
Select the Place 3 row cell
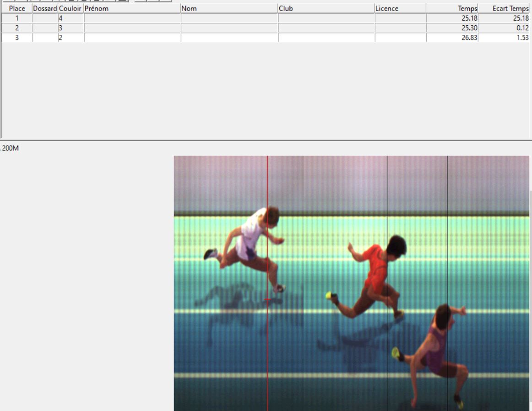pyautogui.click(x=17, y=38)
